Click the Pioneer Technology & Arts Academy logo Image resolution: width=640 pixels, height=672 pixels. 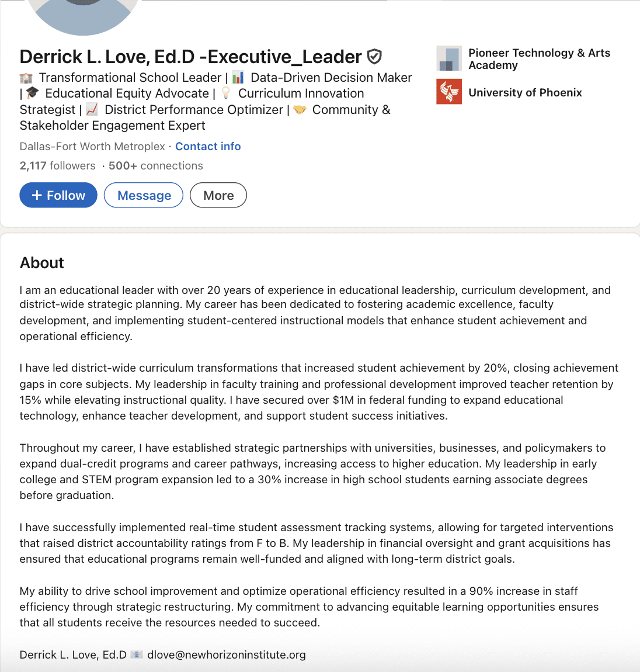pyautogui.click(x=449, y=58)
